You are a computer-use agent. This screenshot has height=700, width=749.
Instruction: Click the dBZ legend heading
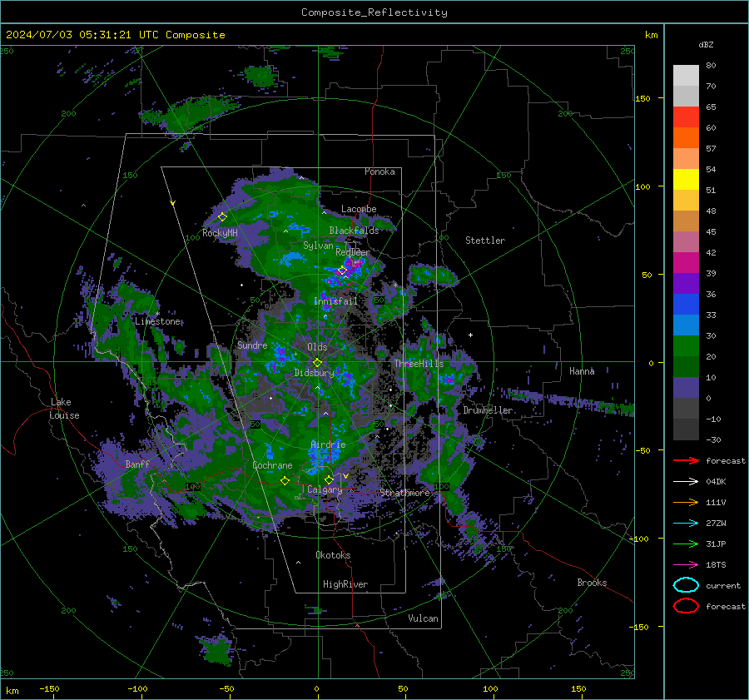click(x=706, y=45)
